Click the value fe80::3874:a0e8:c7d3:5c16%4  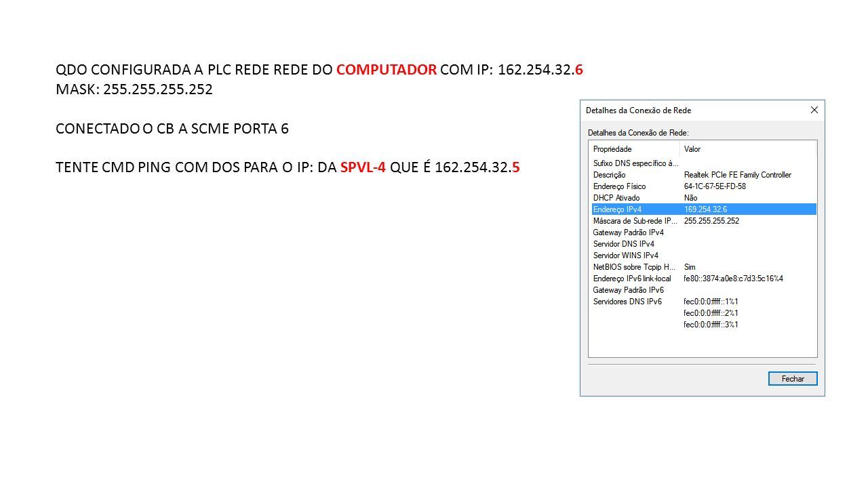733,279
